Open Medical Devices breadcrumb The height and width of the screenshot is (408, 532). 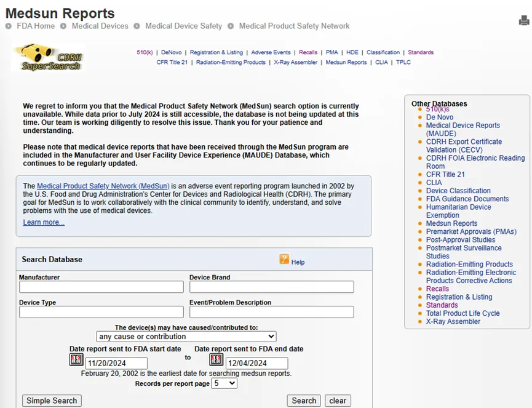tap(100, 26)
